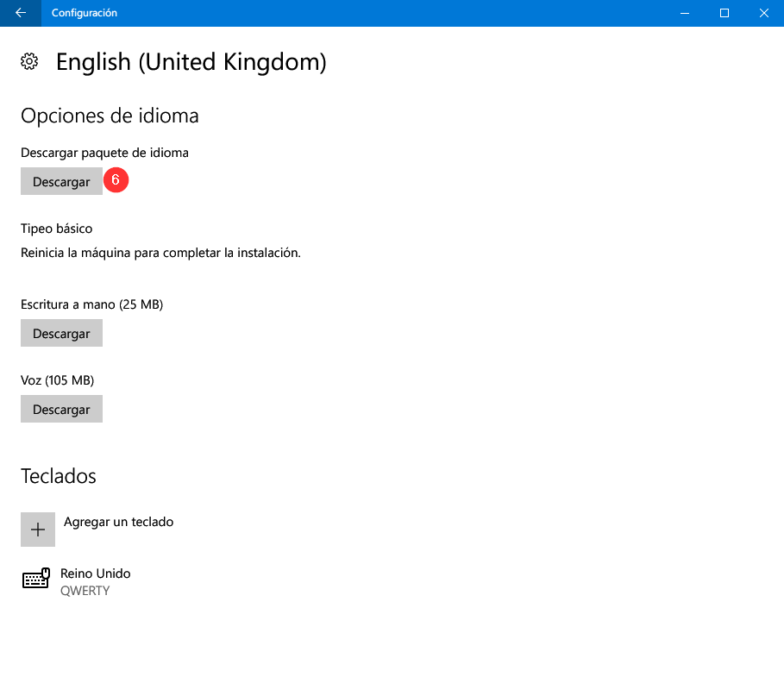This screenshot has height=677, width=784.
Task: Select the Reino Unido keyboard entry
Action: tap(76, 581)
